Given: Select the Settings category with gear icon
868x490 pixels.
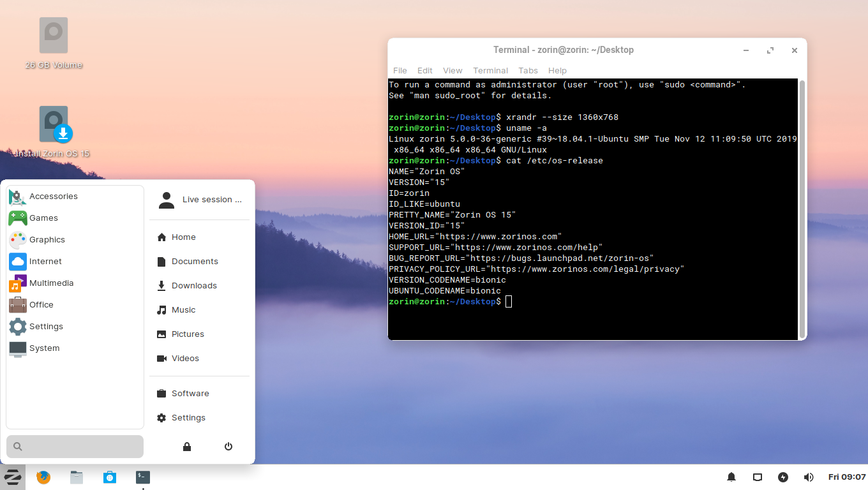Looking at the screenshot, I should (x=75, y=327).
